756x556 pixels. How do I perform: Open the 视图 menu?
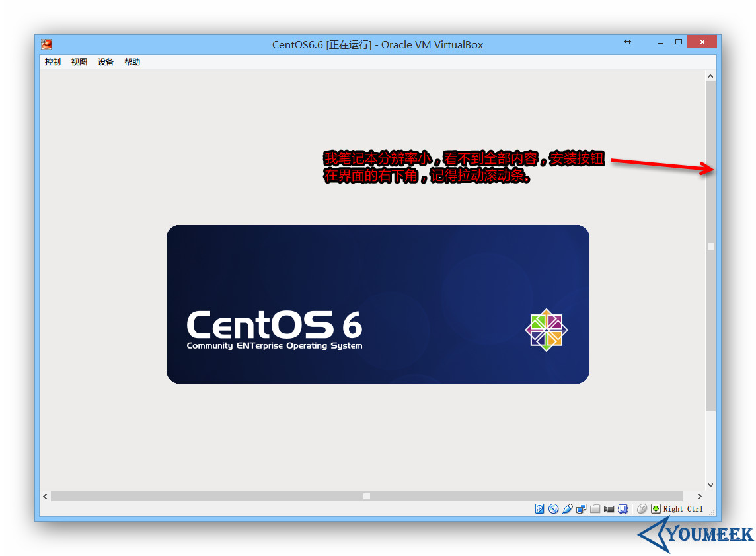79,62
